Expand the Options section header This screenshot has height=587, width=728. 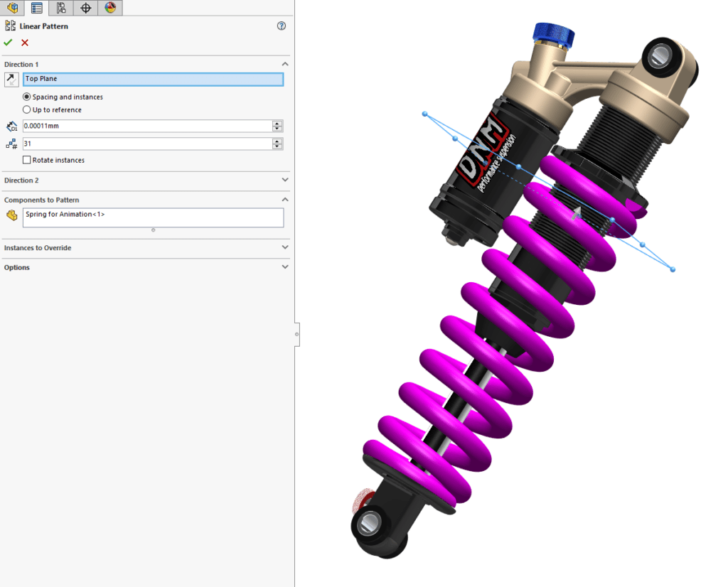pos(285,266)
